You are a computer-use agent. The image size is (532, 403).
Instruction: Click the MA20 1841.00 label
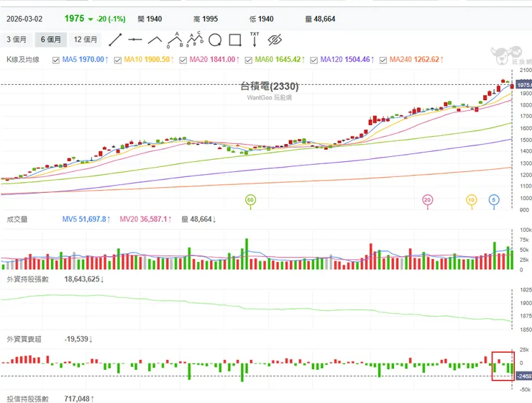point(214,60)
